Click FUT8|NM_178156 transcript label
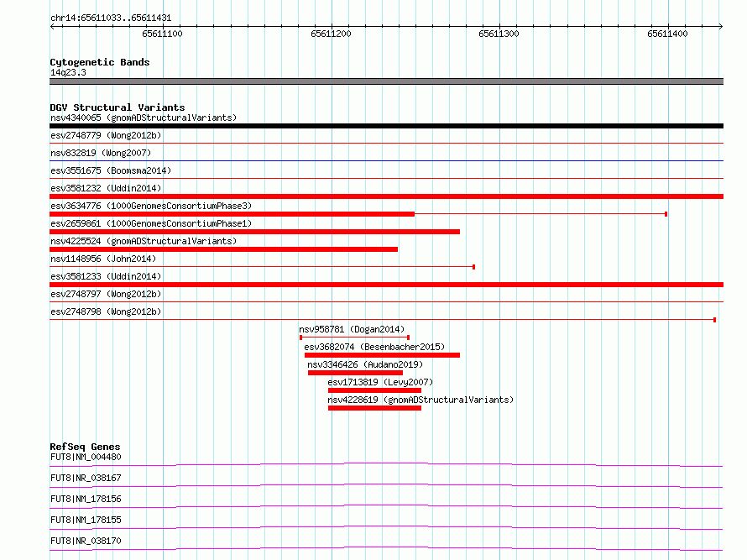Image resolution: width=747 pixels, height=560 pixels. 86,499
